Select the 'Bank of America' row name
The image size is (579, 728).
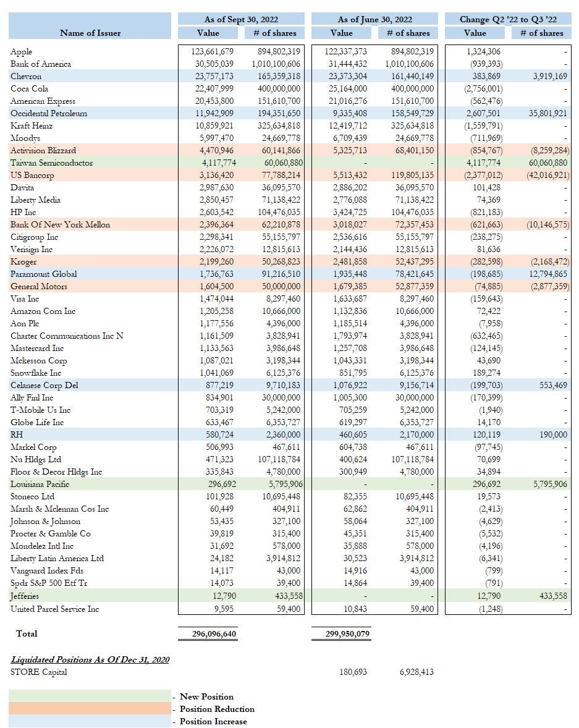click(x=41, y=64)
